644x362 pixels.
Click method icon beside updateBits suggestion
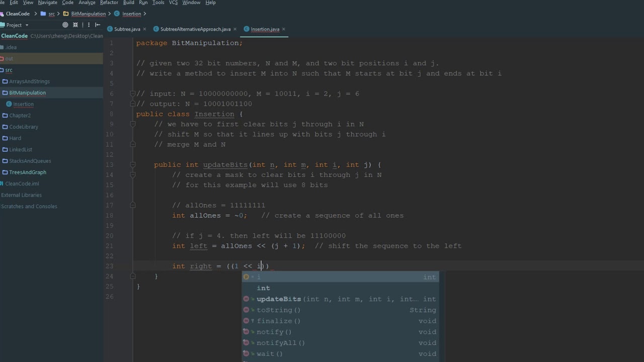(246, 299)
